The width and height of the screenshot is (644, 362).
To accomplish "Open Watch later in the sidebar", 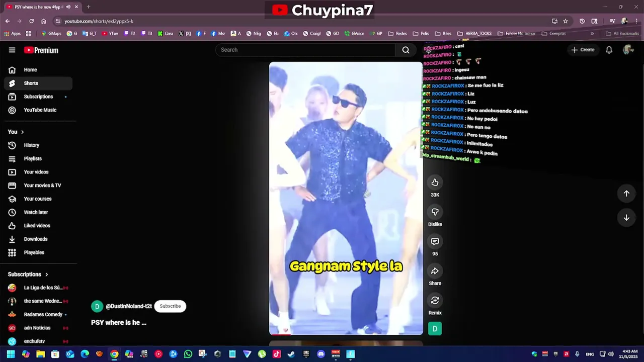I will 38,212.
